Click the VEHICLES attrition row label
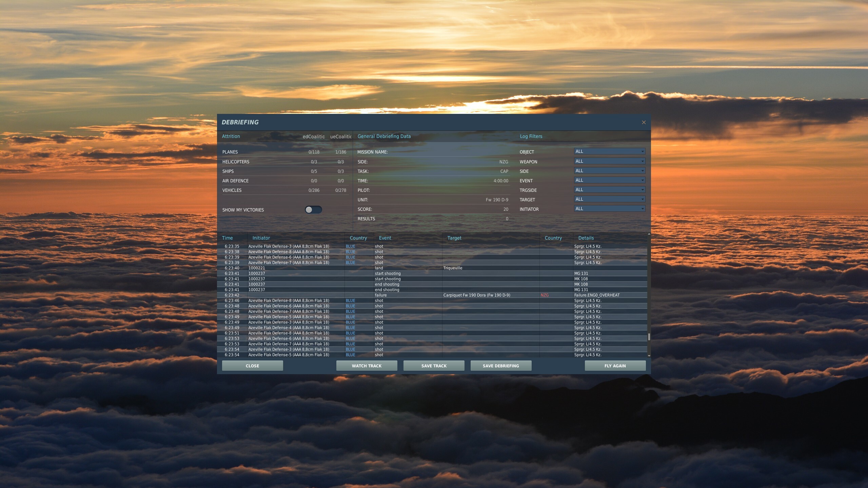This screenshot has width=868, height=488. [x=232, y=190]
